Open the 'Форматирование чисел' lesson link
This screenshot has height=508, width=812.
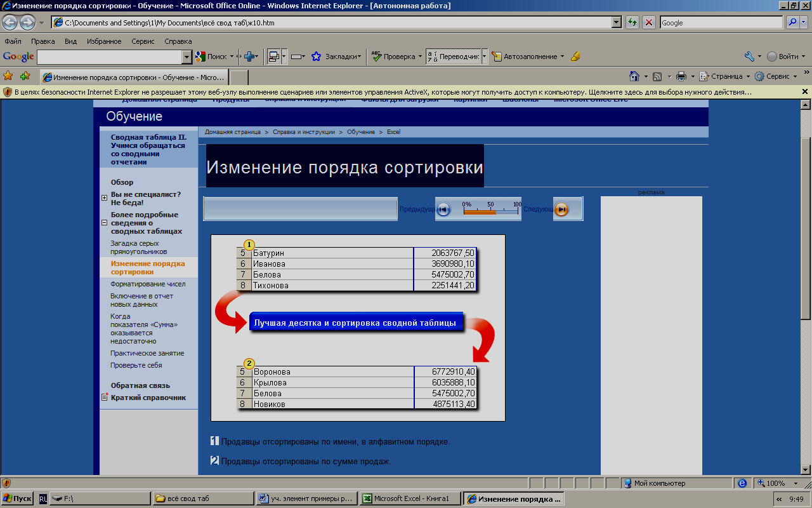[147, 284]
